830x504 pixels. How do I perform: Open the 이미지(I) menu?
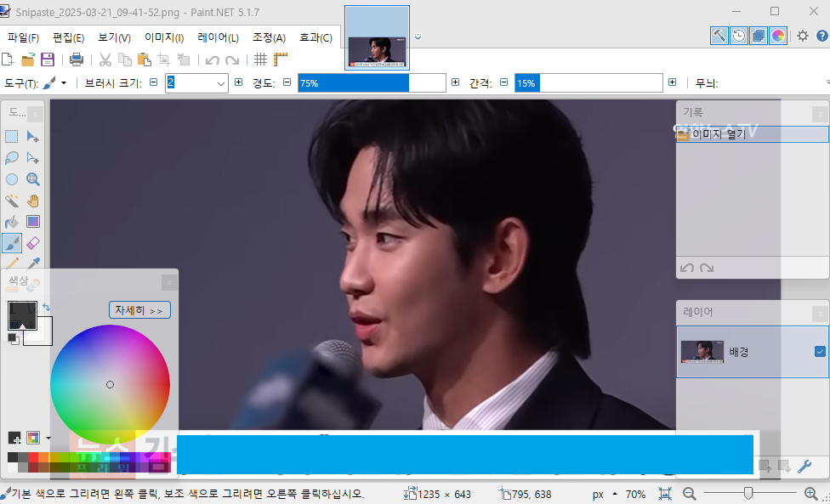point(164,37)
